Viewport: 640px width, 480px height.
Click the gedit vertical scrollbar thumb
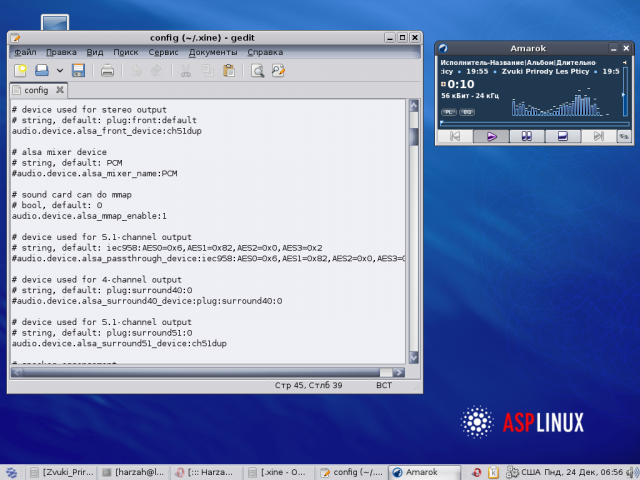click(x=413, y=137)
